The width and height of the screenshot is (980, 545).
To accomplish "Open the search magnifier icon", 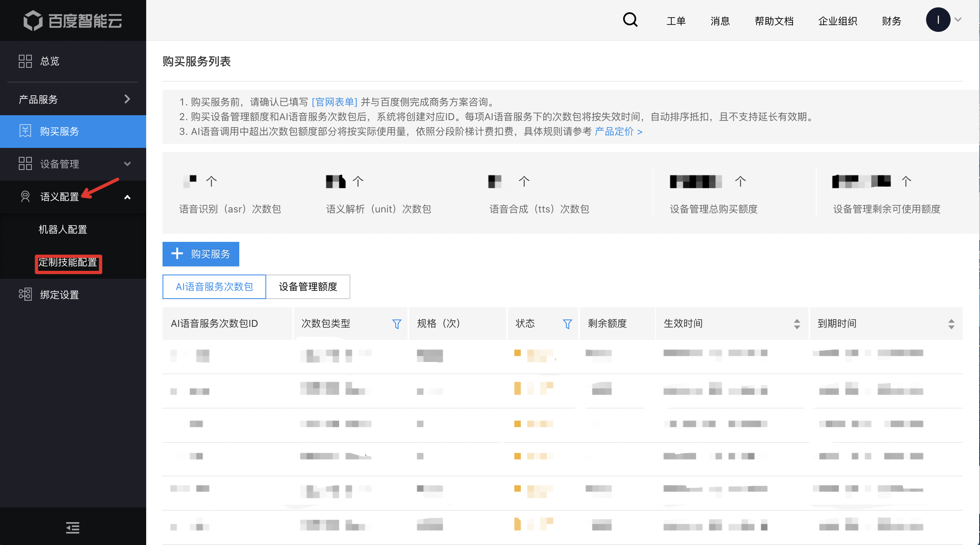I will tap(630, 20).
